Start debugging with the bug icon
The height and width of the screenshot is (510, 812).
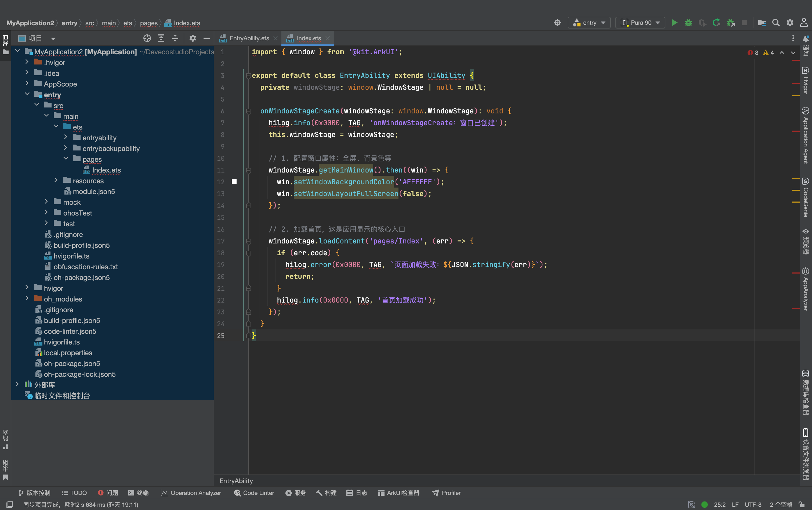tap(688, 23)
